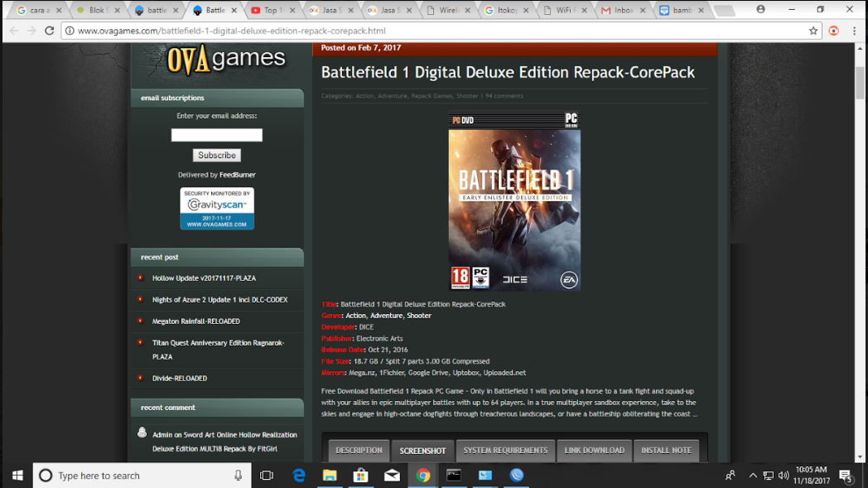This screenshot has height=488, width=868.
Task: Open the Adventure category link
Action: point(392,96)
